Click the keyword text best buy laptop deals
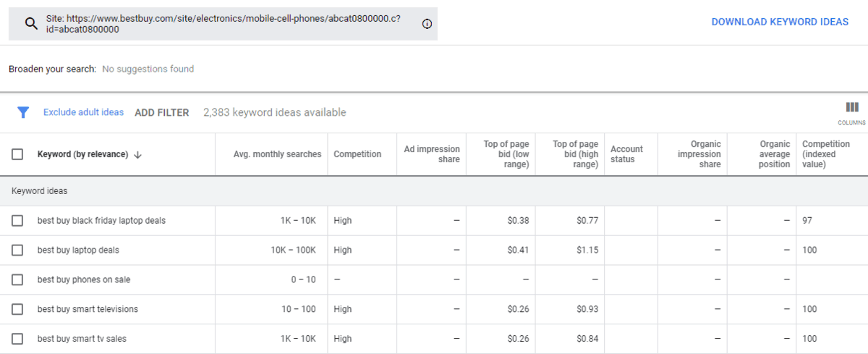The width and height of the screenshot is (868, 354). coord(78,250)
